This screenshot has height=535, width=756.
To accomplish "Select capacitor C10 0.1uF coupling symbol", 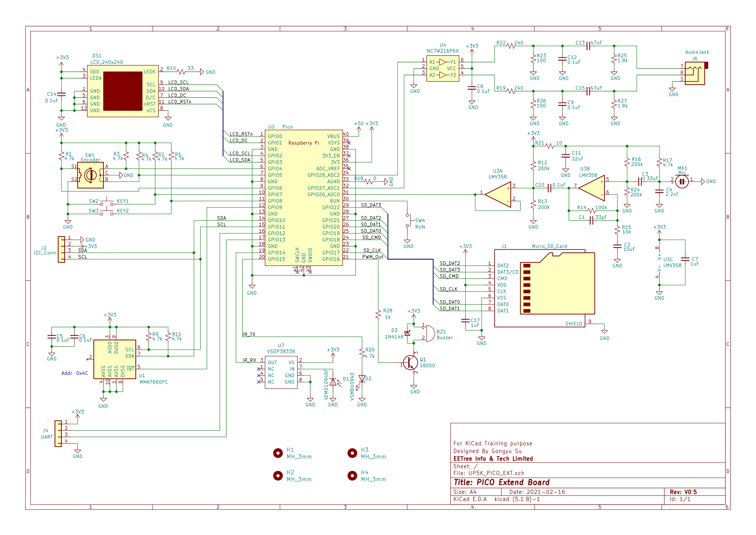I will point(550,188).
